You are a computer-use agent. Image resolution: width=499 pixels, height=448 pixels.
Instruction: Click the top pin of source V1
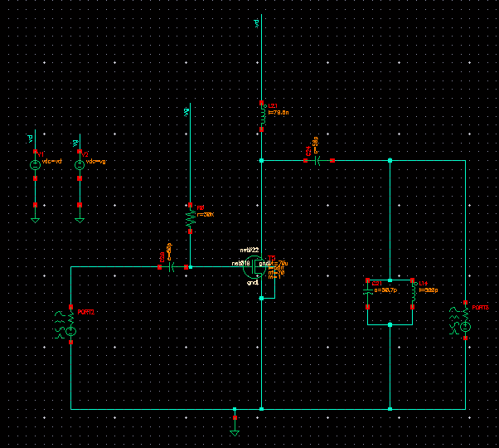tap(35, 152)
